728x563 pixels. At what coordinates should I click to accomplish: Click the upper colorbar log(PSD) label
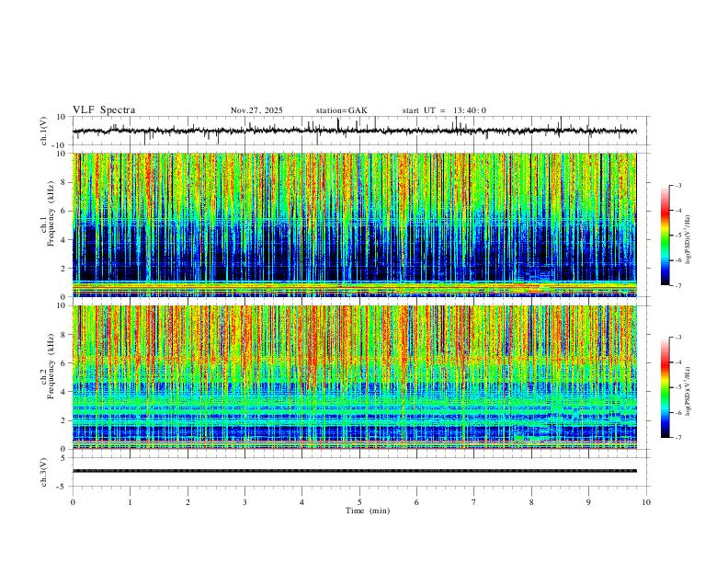(x=688, y=240)
